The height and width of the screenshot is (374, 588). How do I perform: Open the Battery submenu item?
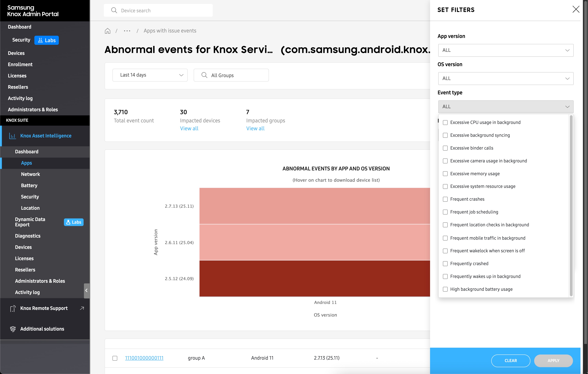pos(29,185)
